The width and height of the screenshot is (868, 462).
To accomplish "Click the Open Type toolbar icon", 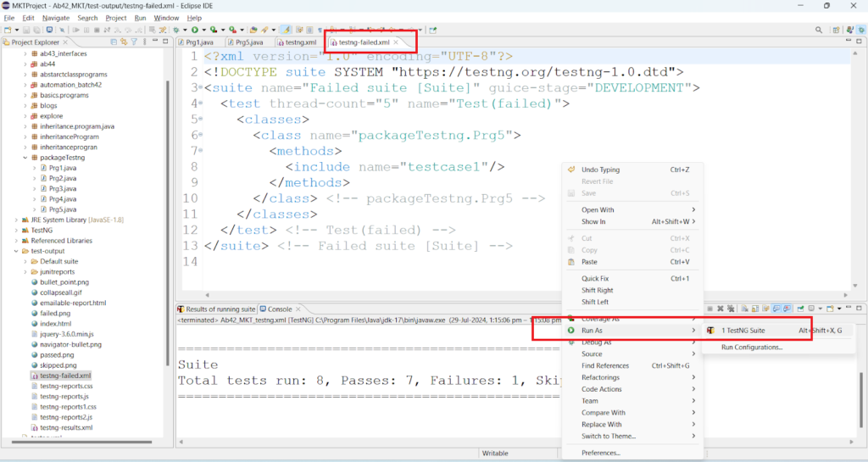I will point(253,30).
